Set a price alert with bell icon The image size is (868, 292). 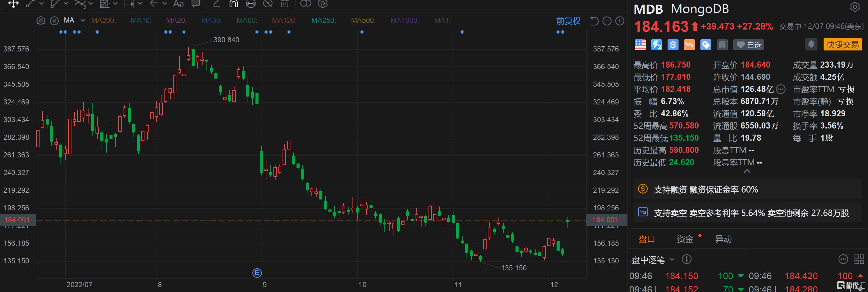811,44
